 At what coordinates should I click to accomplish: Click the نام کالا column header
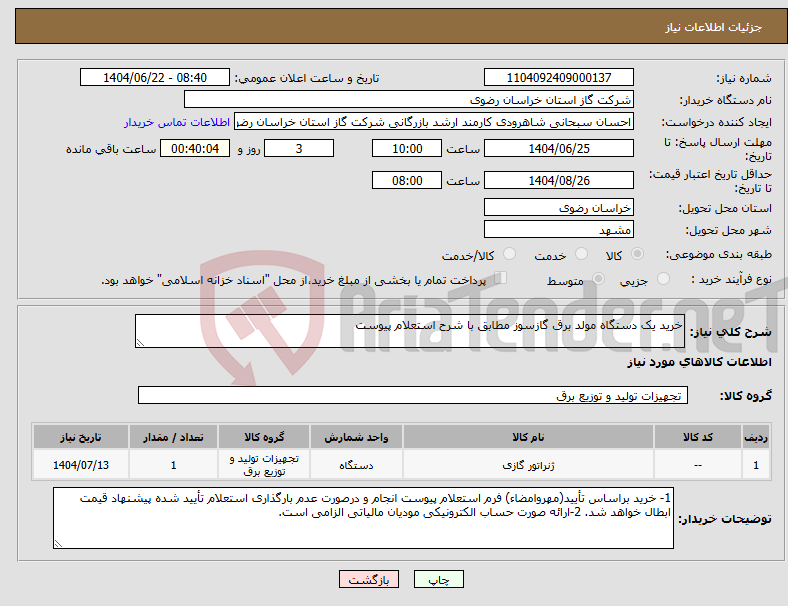(528, 437)
